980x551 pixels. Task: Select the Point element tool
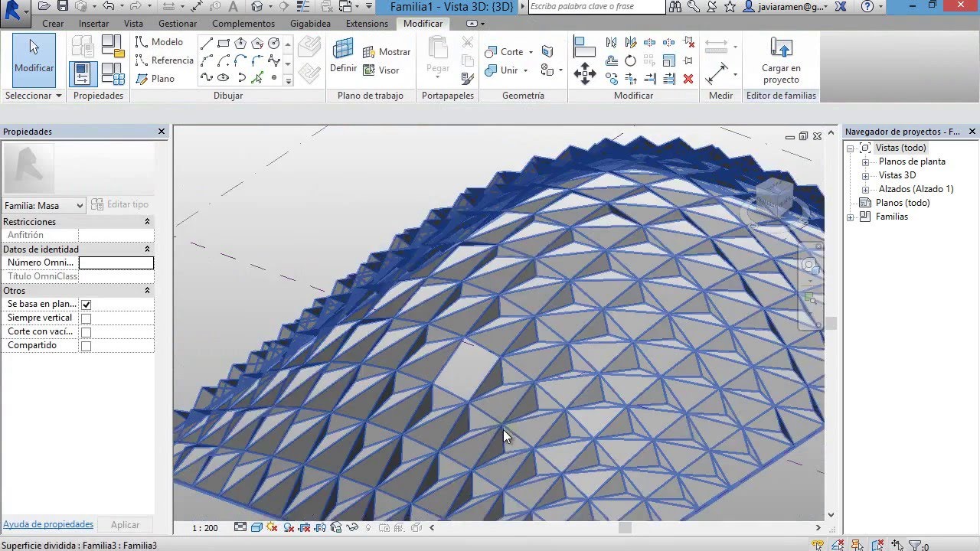coord(274,77)
